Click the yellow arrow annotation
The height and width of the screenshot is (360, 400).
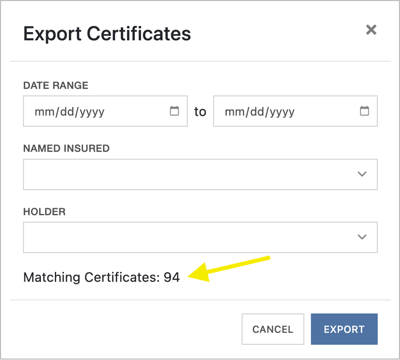(x=229, y=268)
